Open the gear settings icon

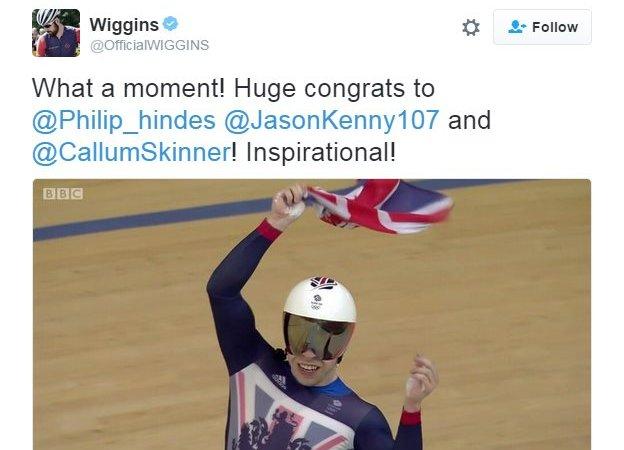[x=471, y=27]
